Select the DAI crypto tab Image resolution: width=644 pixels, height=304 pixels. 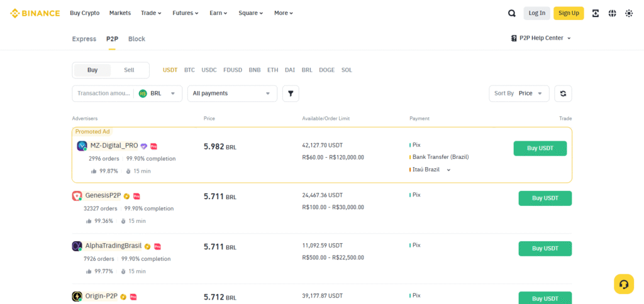(x=290, y=70)
